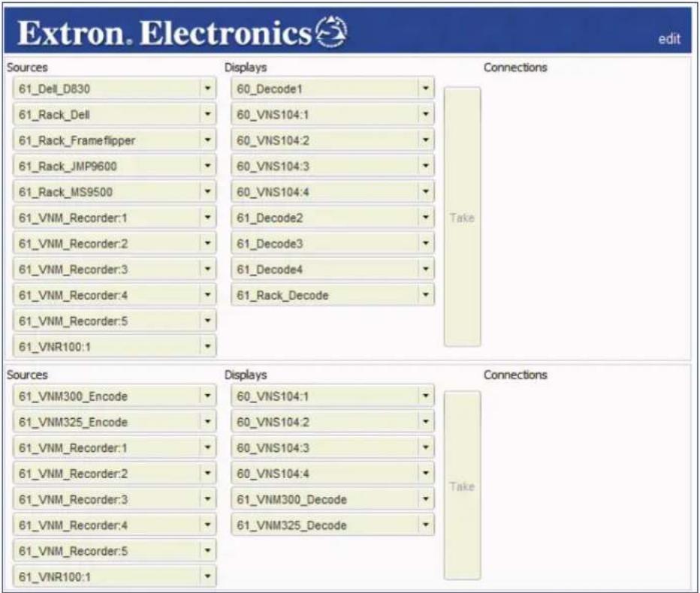Click the Extron Electronics logo emblem
Image resolution: width=700 pixels, height=593 pixels.
tap(331, 32)
